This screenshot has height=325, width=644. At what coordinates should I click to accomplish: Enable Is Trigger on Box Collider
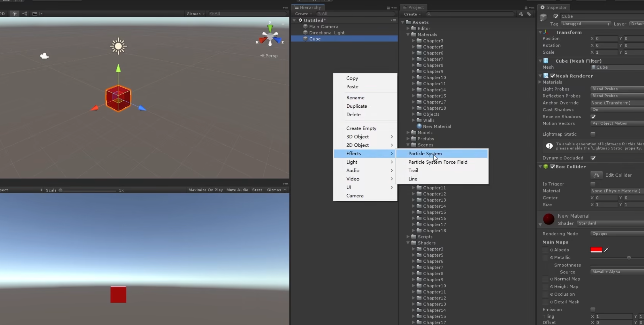[x=593, y=184]
